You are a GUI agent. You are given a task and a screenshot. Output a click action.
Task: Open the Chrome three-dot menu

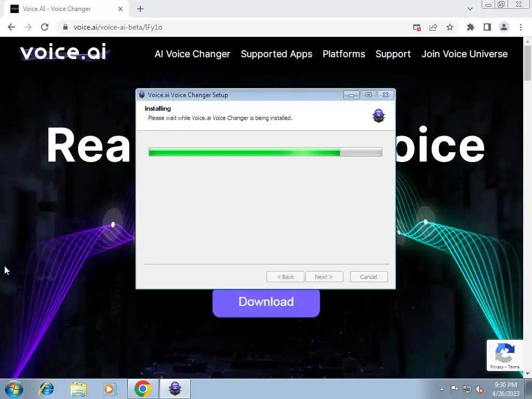tap(521, 27)
